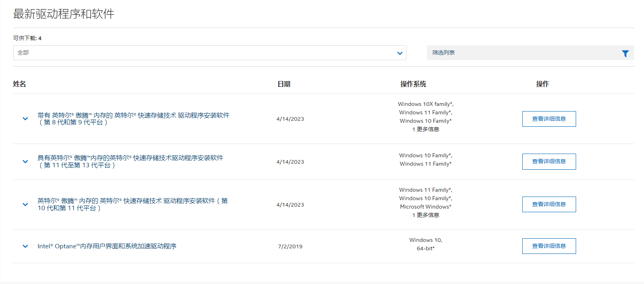Expand the 第 8 代和第 9 代平台 driver row
The width and height of the screenshot is (644, 284).
(x=25, y=119)
